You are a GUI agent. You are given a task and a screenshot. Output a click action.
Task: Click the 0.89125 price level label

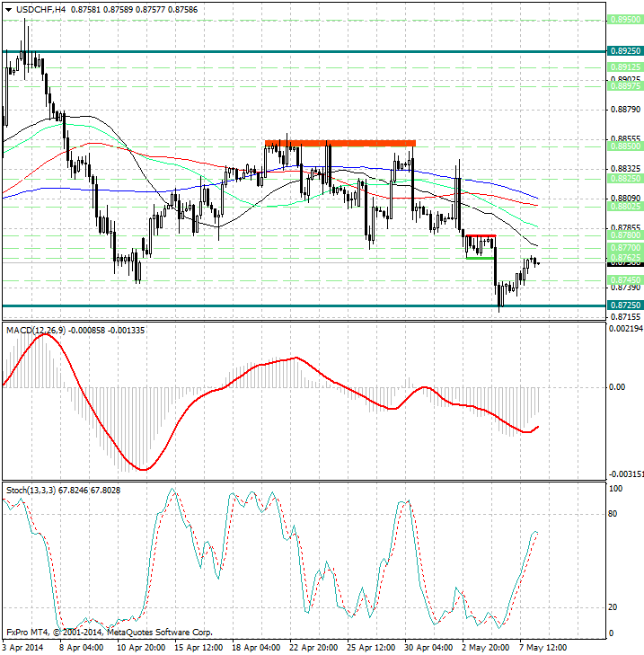(x=626, y=66)
